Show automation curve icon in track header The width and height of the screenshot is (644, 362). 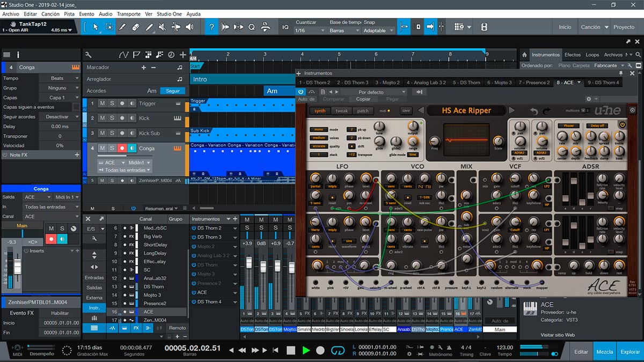[124, 54]
